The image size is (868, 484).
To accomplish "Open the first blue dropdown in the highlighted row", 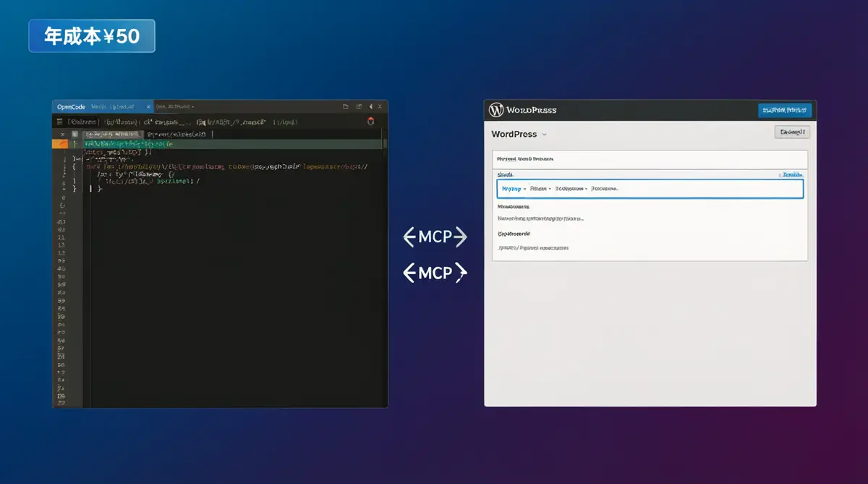I will [x=514, y=189].
